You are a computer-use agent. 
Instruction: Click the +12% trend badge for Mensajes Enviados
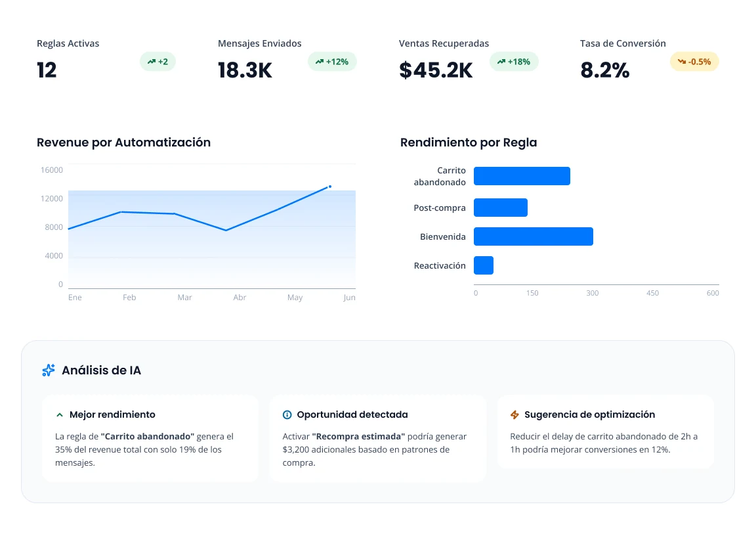[x=332, y=62]
